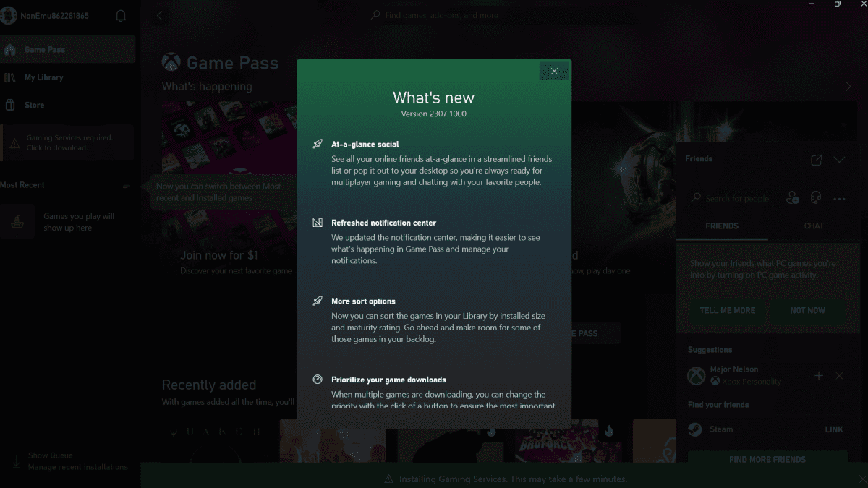This screenshot has width=868, height=488.
Task: Click the headset party icon in Friends panel
Action: [x=816, y=198]
